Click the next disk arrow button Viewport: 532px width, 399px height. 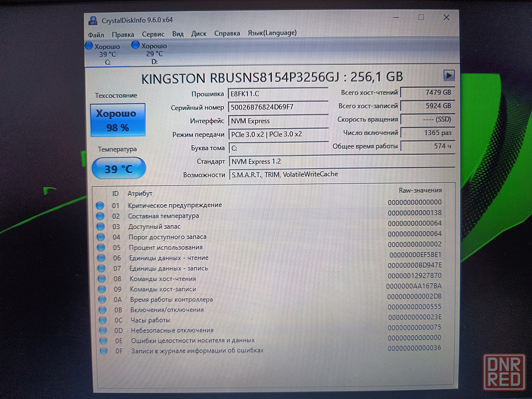448,76
